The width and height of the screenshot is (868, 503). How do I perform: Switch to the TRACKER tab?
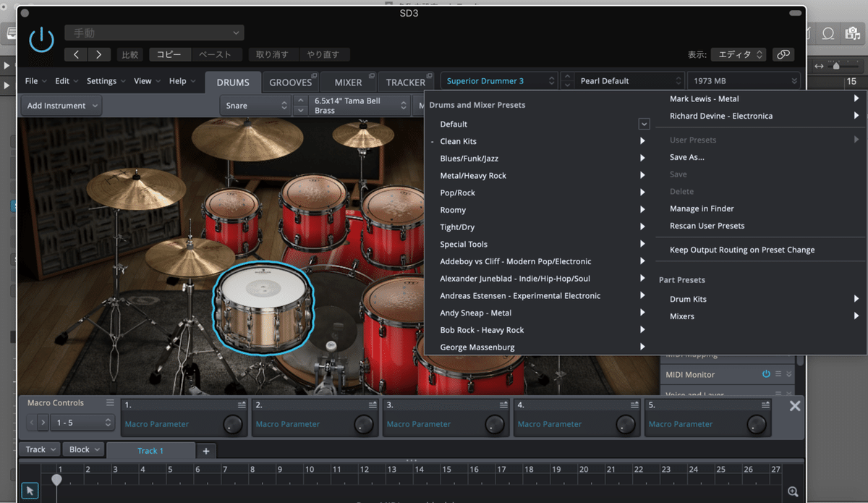405,82
